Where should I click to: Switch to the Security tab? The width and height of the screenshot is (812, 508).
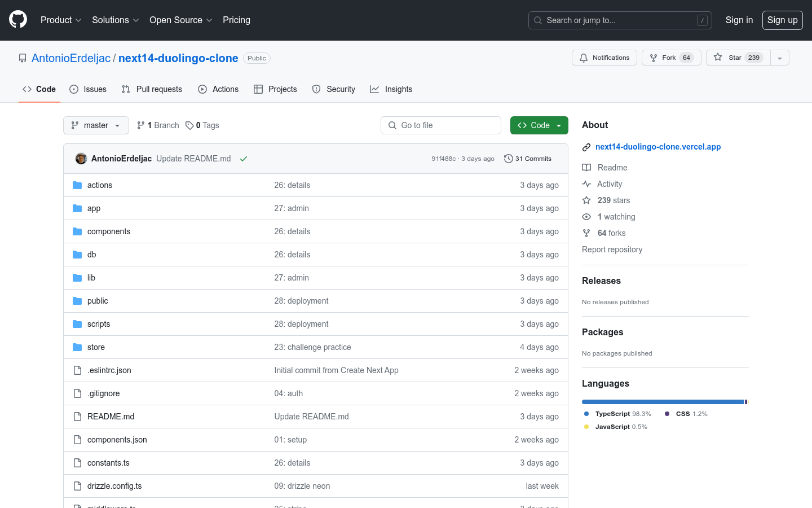(334, 89)
